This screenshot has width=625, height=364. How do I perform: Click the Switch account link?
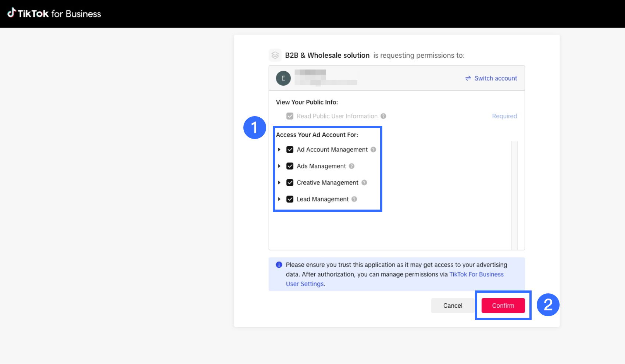pos(496,78)
